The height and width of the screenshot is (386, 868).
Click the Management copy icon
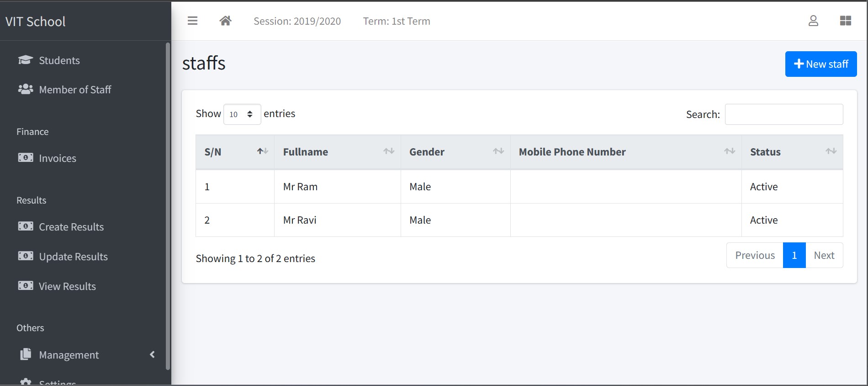26,354
